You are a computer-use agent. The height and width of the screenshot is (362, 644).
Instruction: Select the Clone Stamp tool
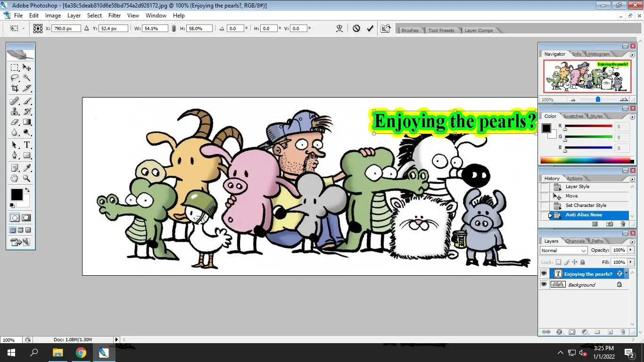(x=15, y=112)
